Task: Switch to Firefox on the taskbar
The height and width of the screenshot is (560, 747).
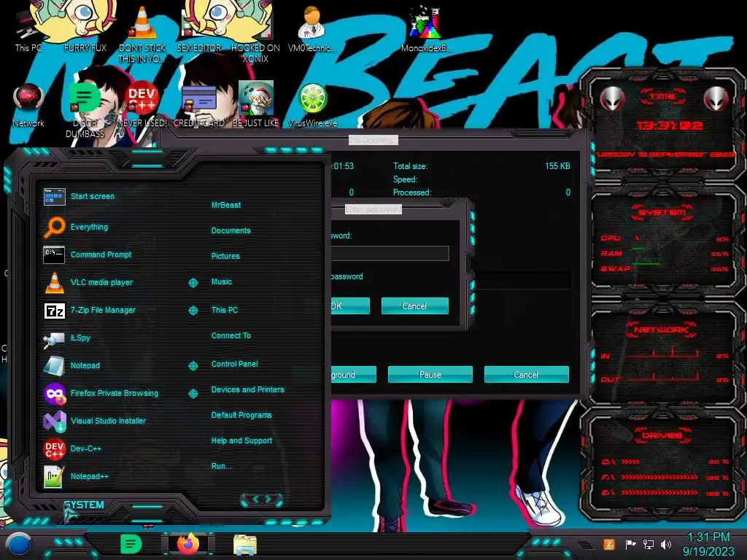Action: [x=188, y=544]
